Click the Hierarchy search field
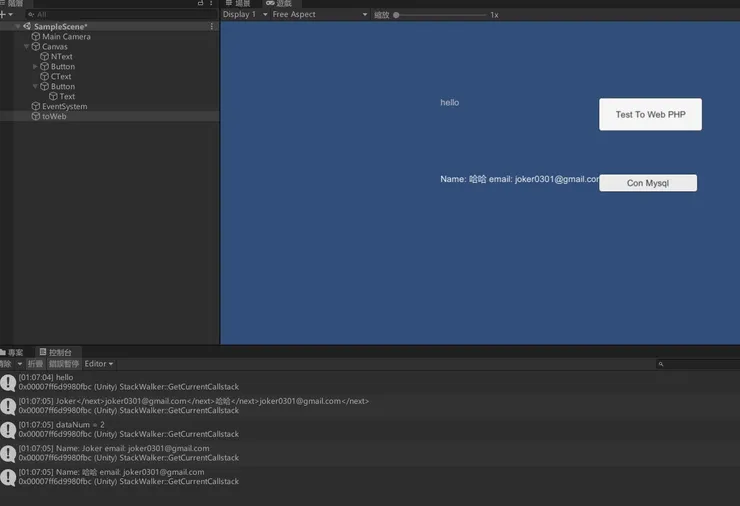The height and width of the screenshot is (506, 740). pos(122,15)
